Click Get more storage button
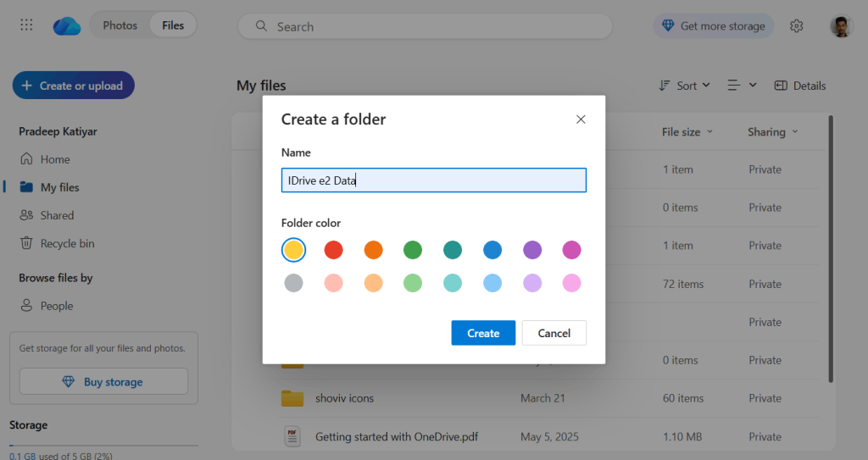Screen dimensions: 868x460 pyautogui.click(x=714, y=26)
